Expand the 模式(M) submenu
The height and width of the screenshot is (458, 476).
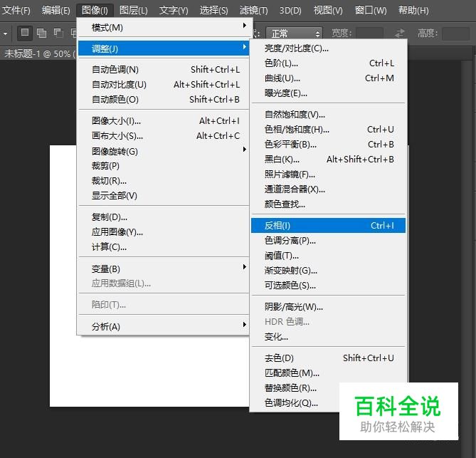[x=164, y=27]
